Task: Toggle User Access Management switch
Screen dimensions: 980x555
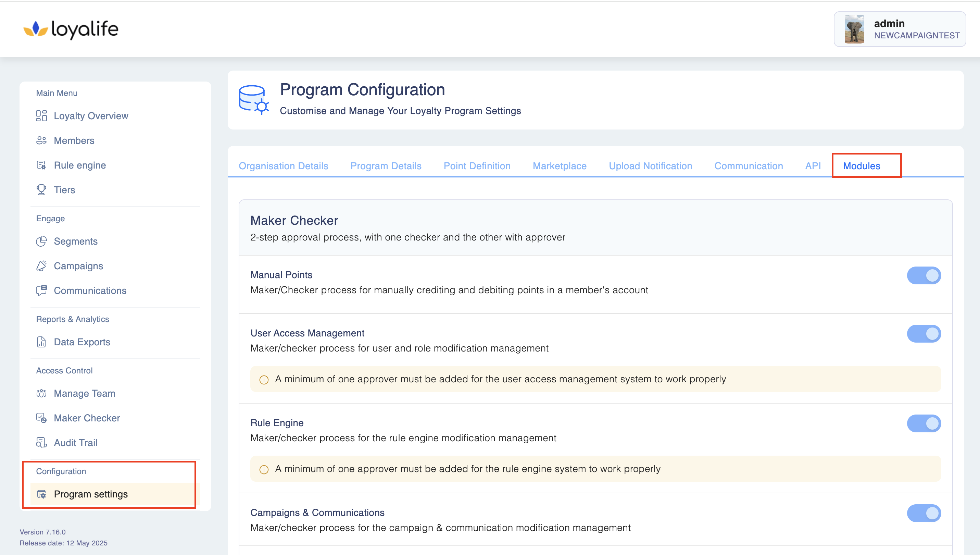Action: 923,334
